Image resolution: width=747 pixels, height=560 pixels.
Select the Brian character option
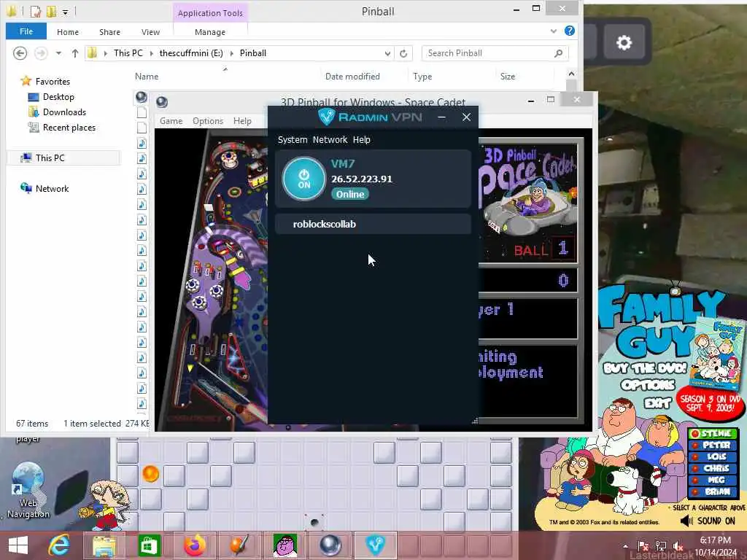click(x=712, y=491)
